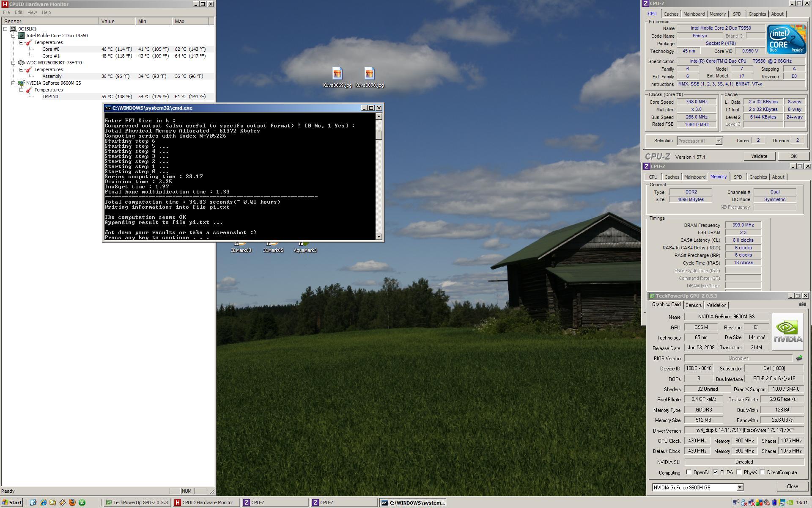Open the Edit menu in Hardware Monitor
The image size is (812, 508).
19,12
